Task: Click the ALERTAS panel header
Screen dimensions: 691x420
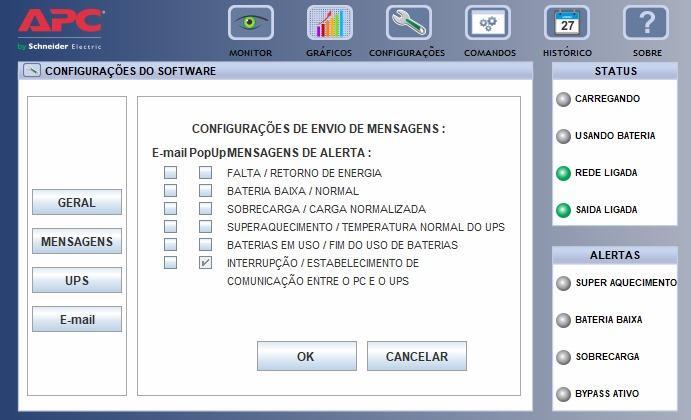Action: pos(615,255)
